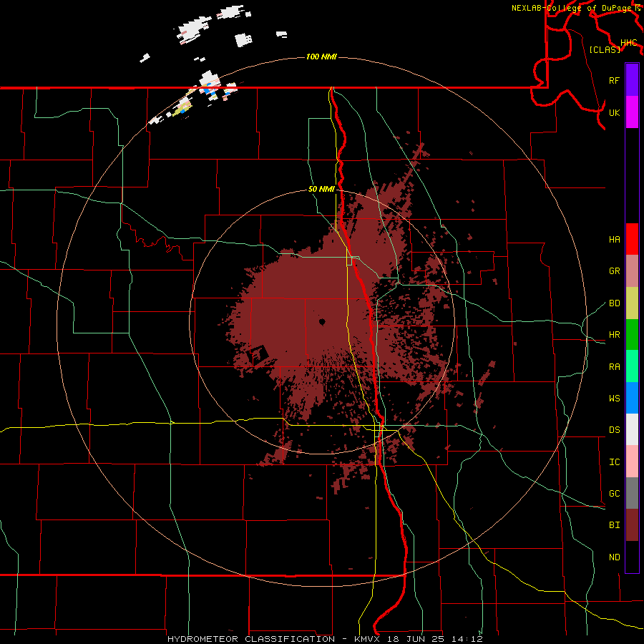Click the DS white legend swatch
Viewport: 644px width, 644px height.
pyautogui.click(x=632, y=429)
